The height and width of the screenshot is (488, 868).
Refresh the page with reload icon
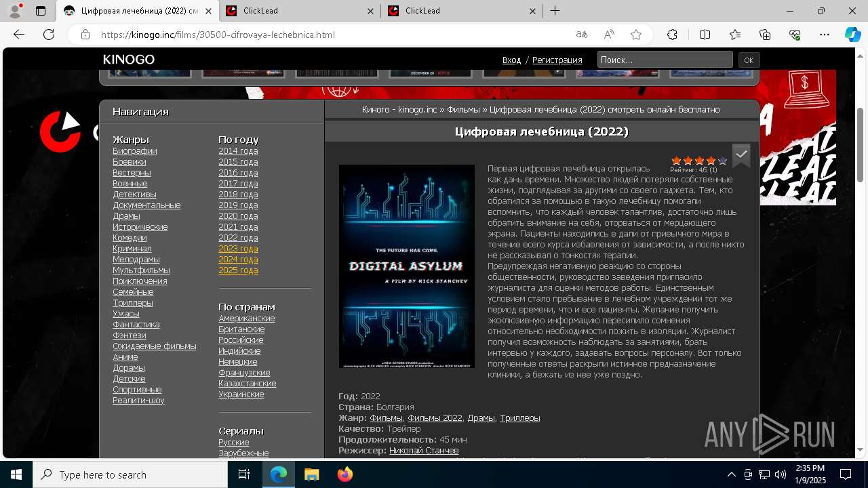[x=49, y=35]
